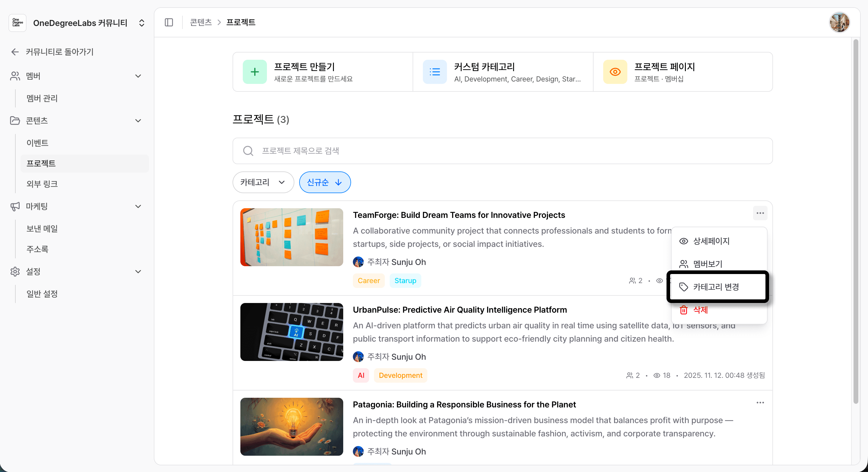Open the user profile avatar

839,23
